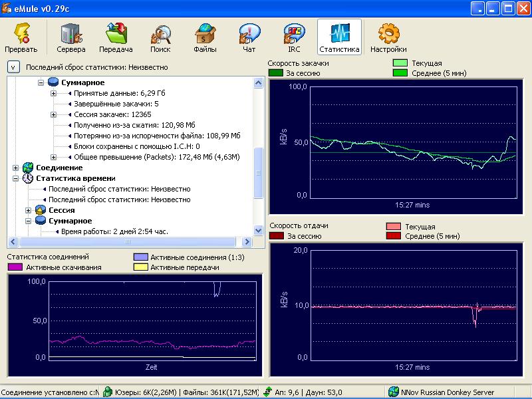The image size is (532, 399).
Task: Select Завершённые закачки: 5 row
Action: [x=116, y=104]
